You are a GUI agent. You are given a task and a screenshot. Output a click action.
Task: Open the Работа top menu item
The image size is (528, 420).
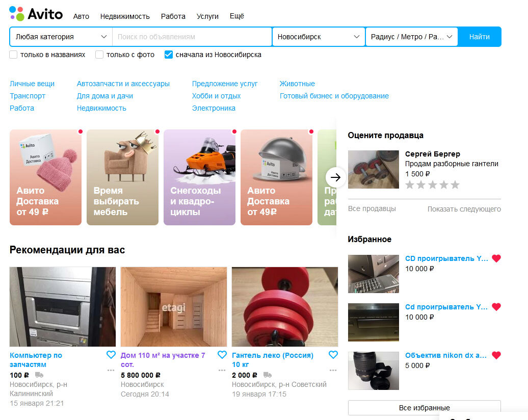point(173,16)
